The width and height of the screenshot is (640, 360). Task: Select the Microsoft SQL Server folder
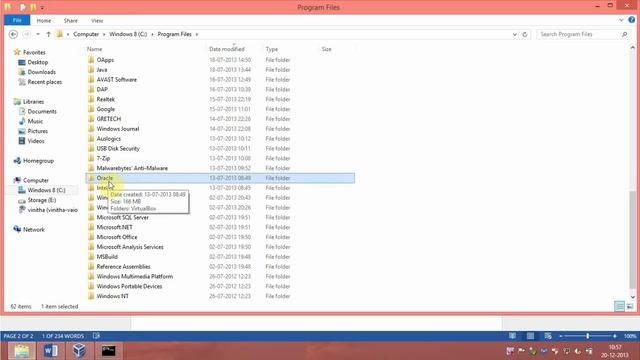coord(122,218)
